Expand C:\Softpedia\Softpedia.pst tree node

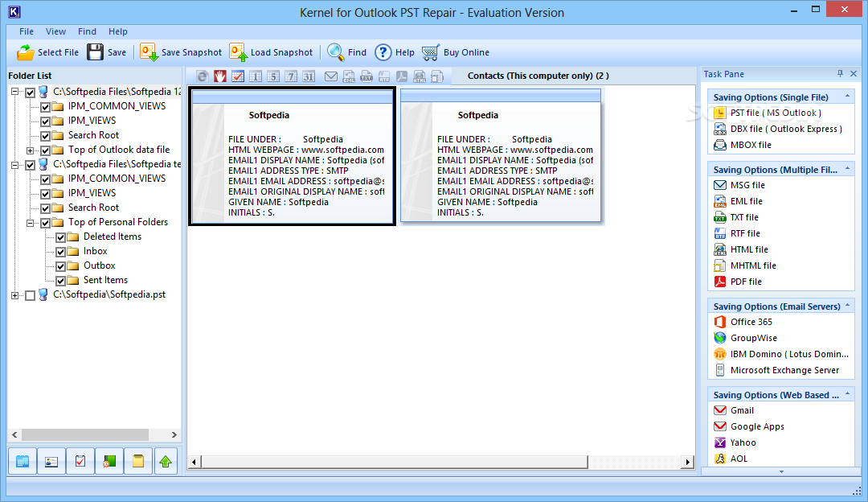tap(15, 295)
